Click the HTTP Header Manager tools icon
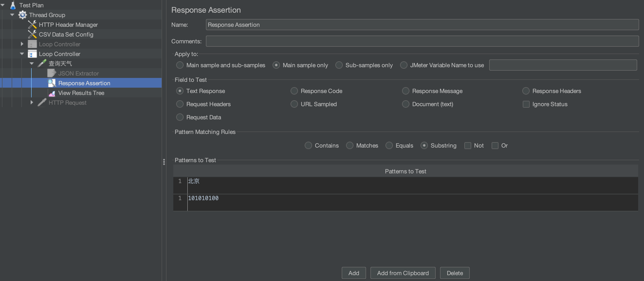 32,25
